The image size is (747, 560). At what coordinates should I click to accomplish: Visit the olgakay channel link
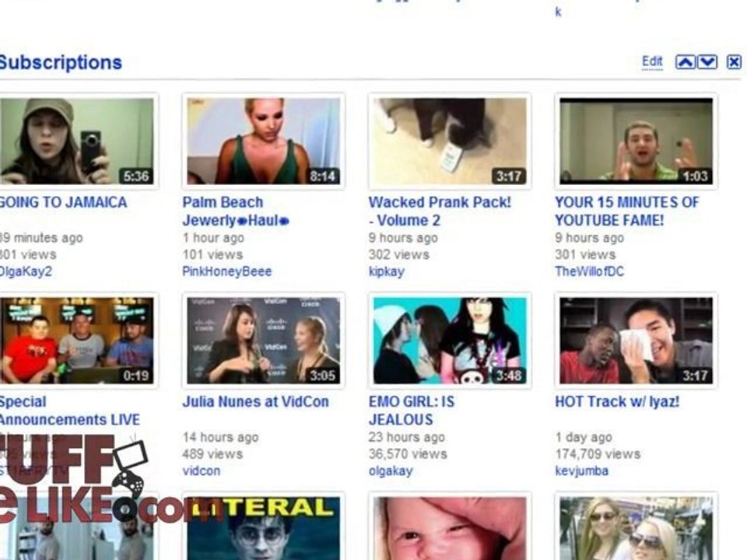click(391, 471)
